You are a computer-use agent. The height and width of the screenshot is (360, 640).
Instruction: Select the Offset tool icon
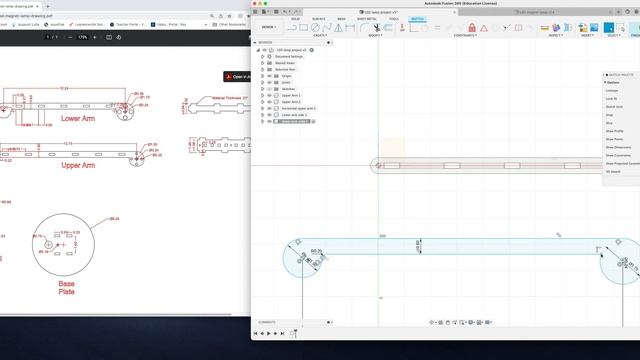[x=388, y=28]
